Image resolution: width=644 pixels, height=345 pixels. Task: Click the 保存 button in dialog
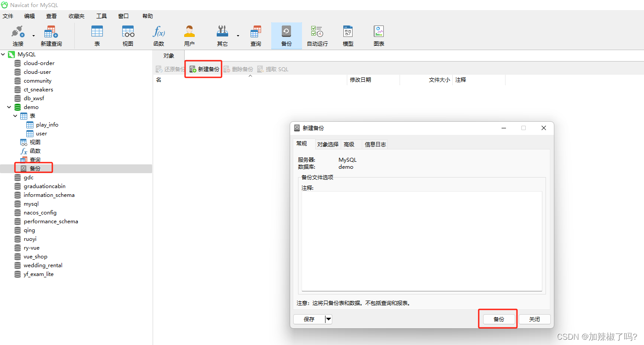point(309,320)
